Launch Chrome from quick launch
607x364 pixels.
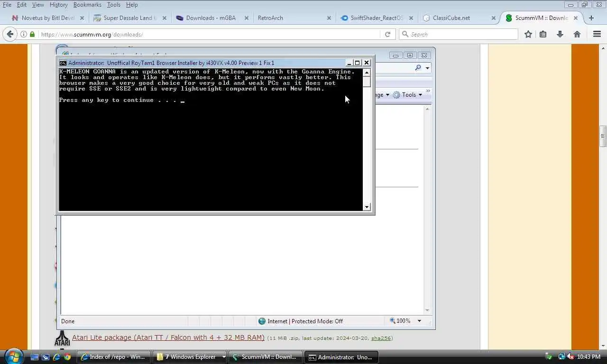click(67, 357)
